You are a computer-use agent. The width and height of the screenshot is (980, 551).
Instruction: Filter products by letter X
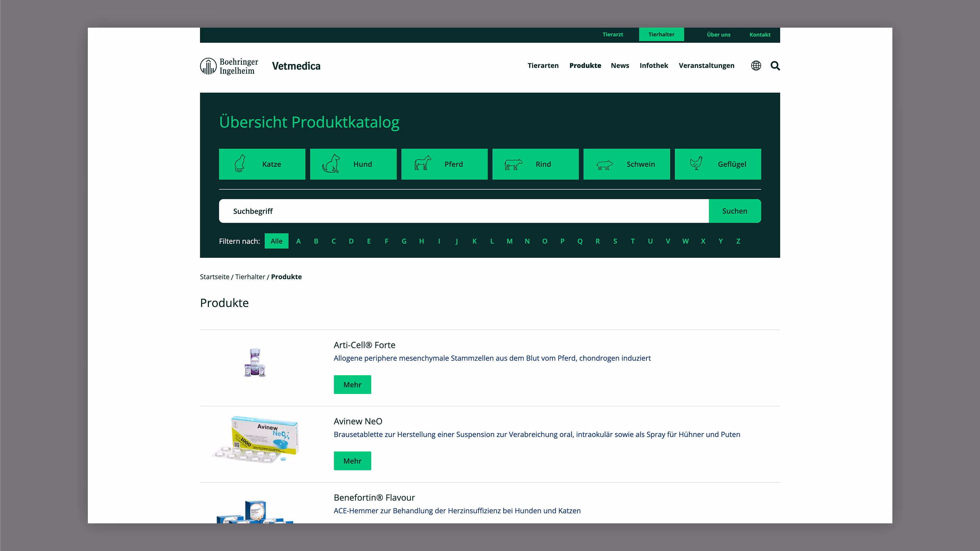coord(703,241)
